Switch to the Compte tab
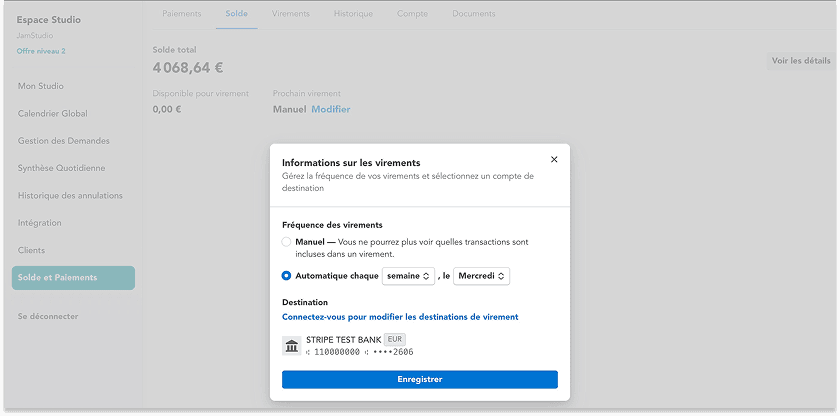This screenshot has height=416, width=840. pyautogui.click(x=412, y=14)
